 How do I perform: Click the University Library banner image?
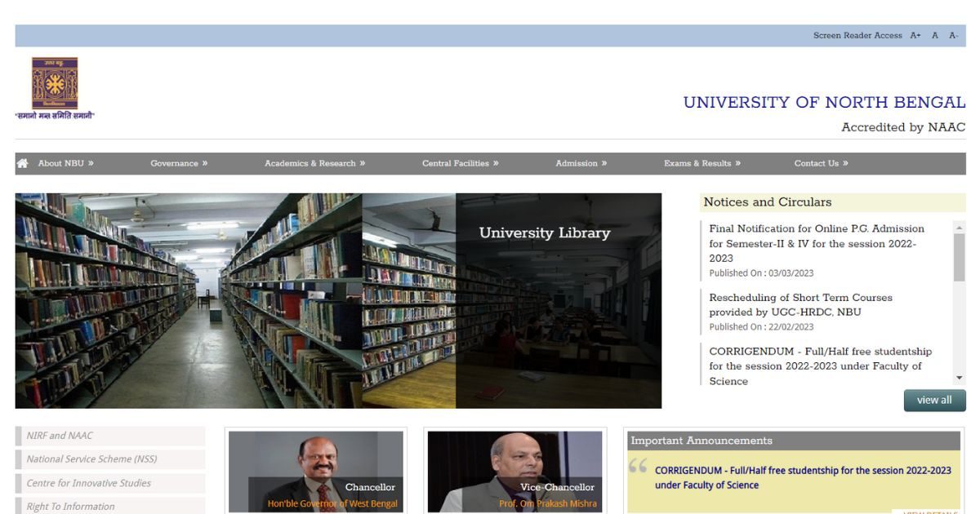[x=338, y=301]
